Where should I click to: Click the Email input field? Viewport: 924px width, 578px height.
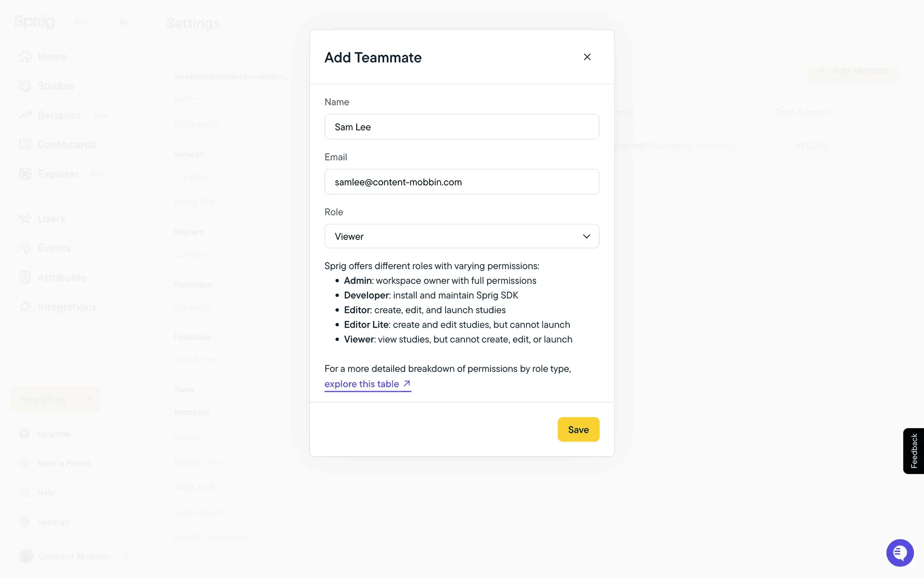tap(462, 182)
